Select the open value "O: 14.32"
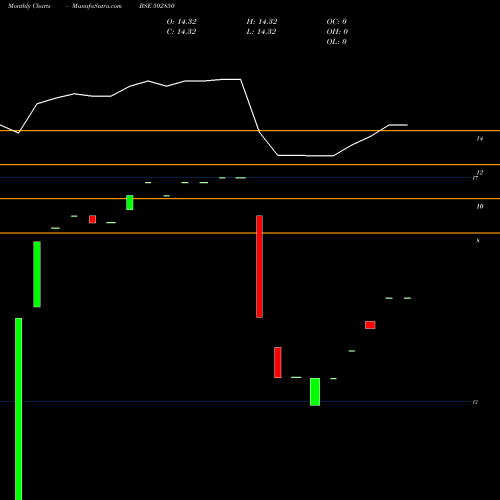Viewport: 500px width, 500px height. [x=182, y=22]
